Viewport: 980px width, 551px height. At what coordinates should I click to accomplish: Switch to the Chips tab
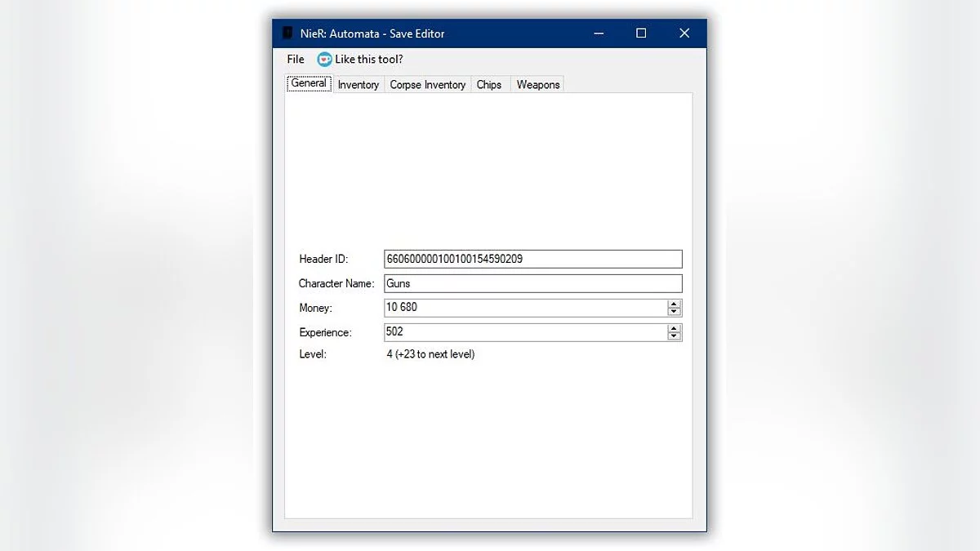coord(489,85)
